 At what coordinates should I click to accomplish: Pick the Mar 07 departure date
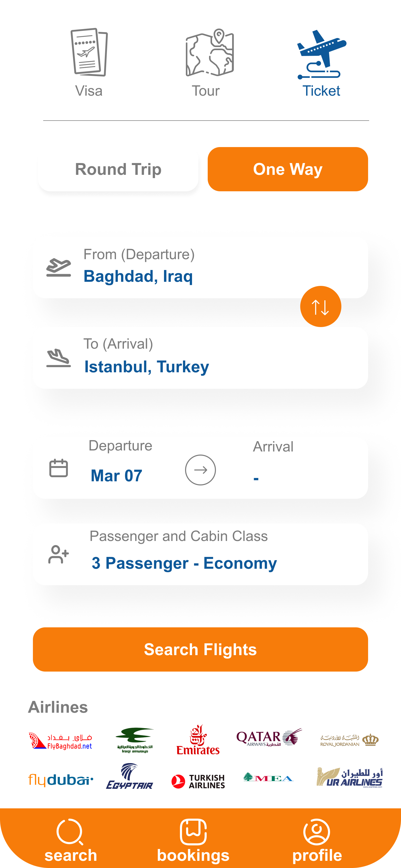(x=117, y=475)
